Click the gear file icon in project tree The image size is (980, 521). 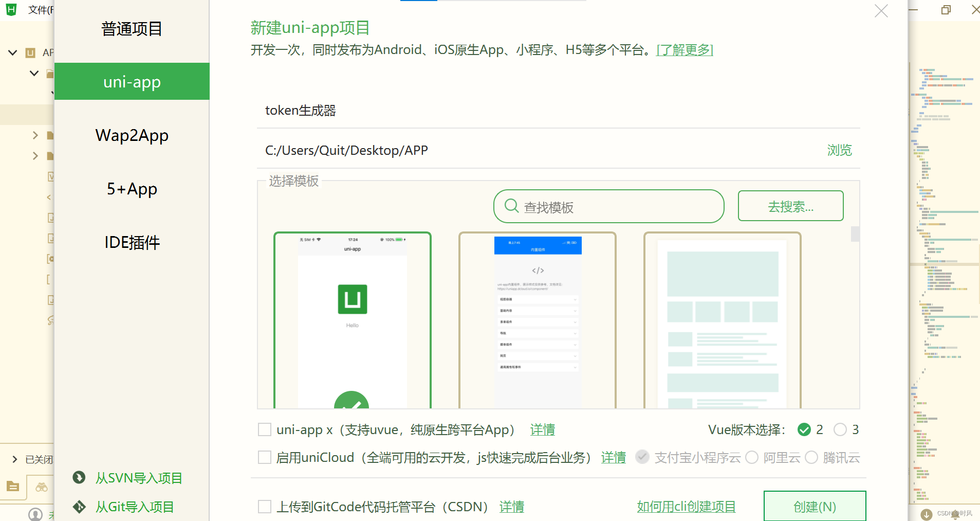pyautogui.click(x=50, y=258)
